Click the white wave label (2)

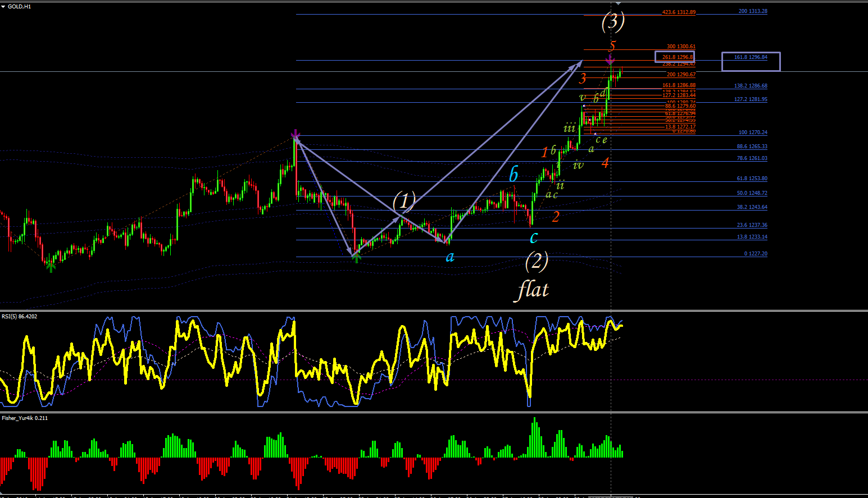tap(537, 261)
